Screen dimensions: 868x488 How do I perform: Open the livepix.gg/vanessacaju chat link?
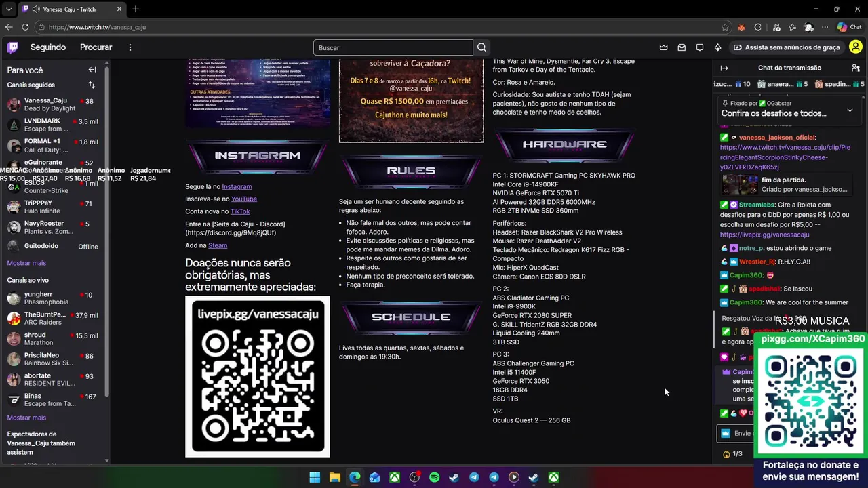click(x=764, y=235)
